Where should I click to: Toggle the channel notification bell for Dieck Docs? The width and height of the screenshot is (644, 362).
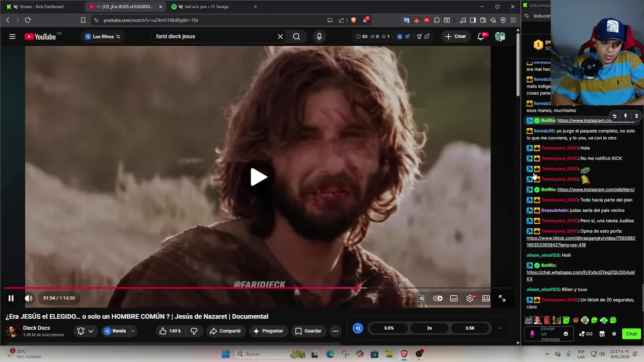[80, 331]
